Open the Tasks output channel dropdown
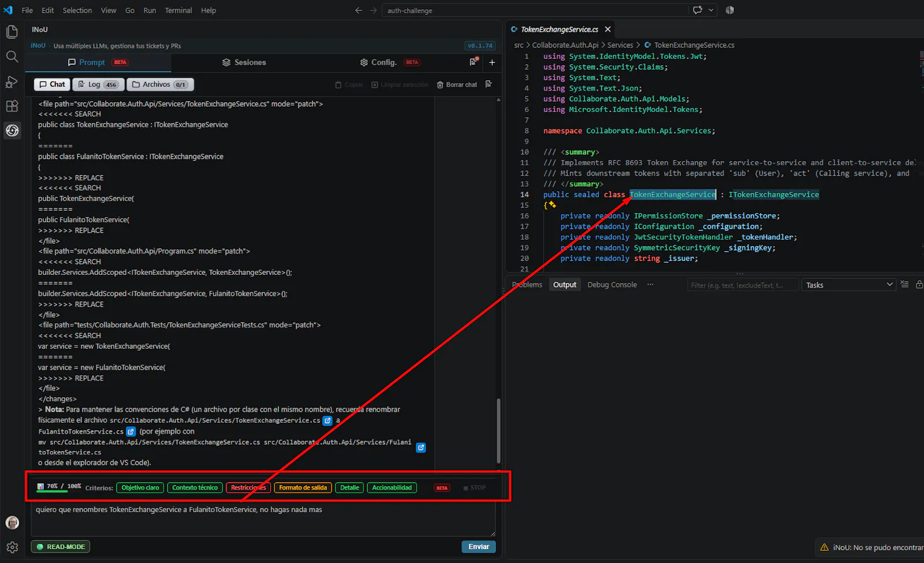Viewport: 924px width, 563px height. [848, 285]
